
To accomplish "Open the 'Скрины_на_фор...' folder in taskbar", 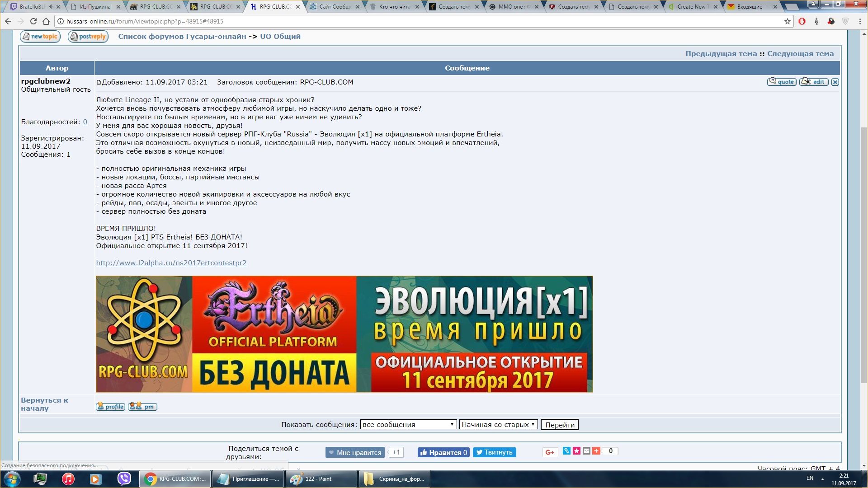I will click(394, 479).
